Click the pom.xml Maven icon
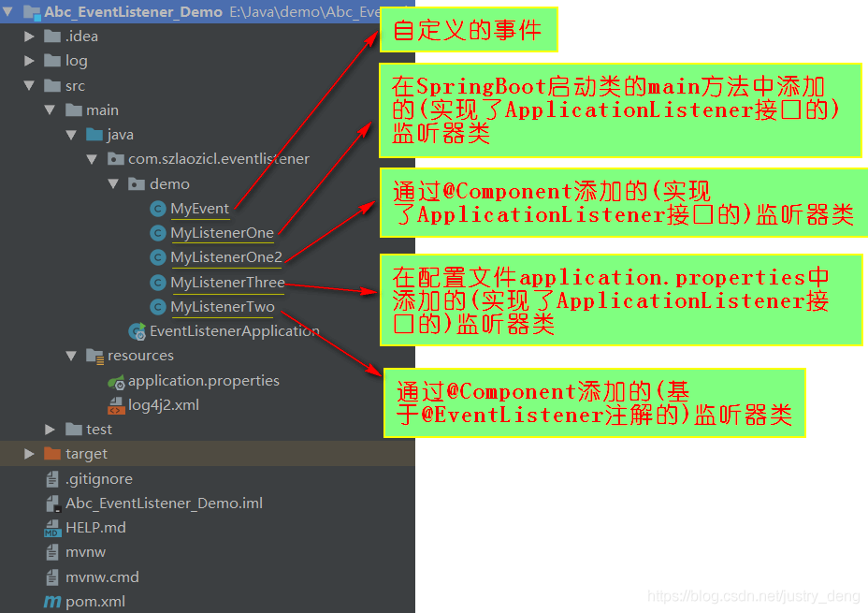Viewport: 868px width, 613px height. pos(52,602)
